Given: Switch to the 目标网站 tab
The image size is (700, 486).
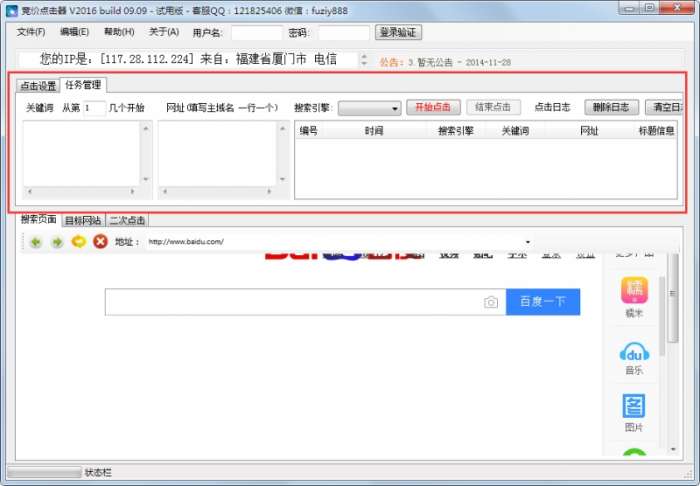Looking at the screenshot, I should pos(82,220).
